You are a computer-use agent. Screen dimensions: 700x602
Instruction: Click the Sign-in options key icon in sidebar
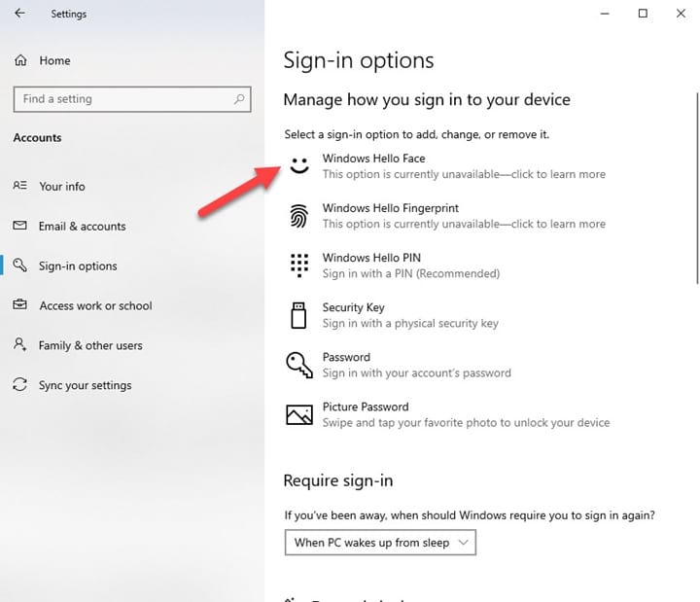[x=19, y=265]
